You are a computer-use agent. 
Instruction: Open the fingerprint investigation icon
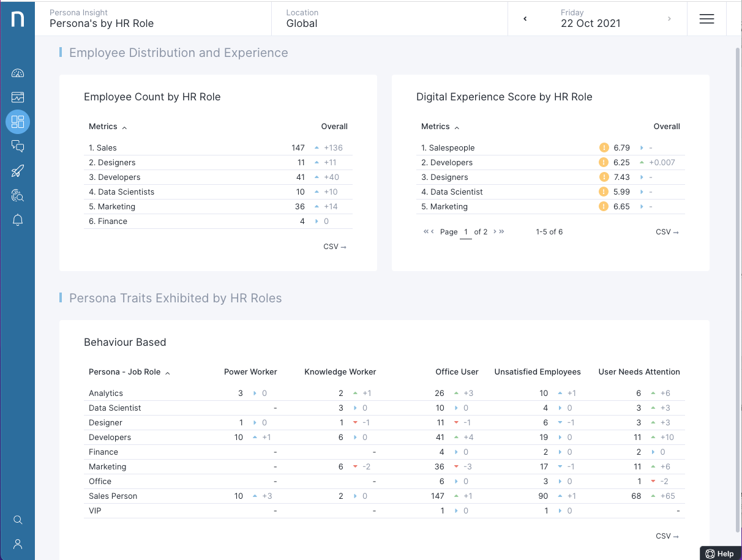(x=18, y=195)
